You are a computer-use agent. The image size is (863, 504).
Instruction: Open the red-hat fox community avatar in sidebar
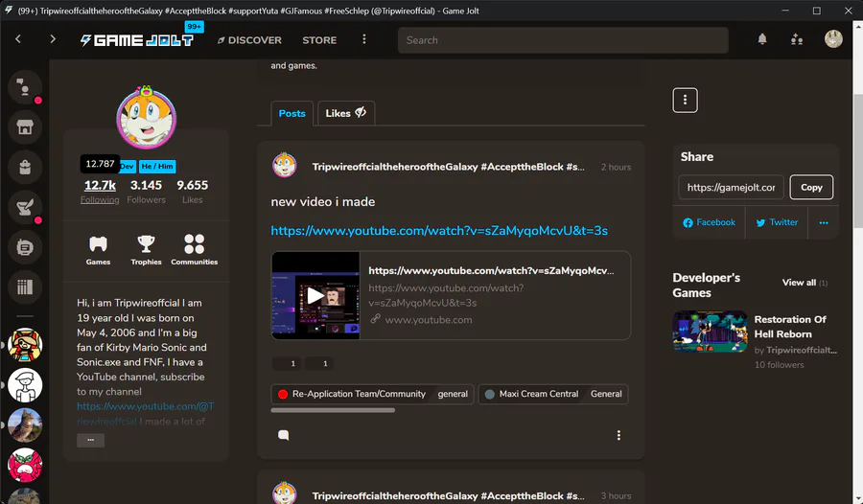(25, 345)
